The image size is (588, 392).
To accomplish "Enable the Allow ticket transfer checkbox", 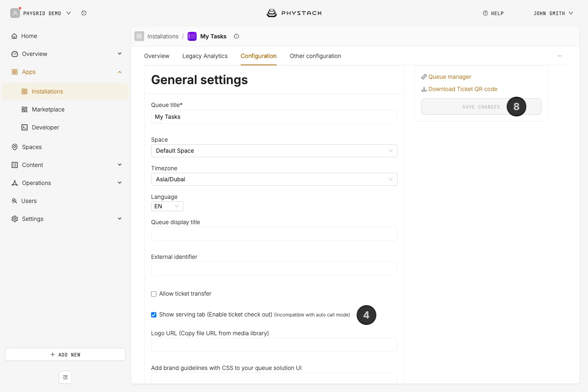I will coord(154,294).
